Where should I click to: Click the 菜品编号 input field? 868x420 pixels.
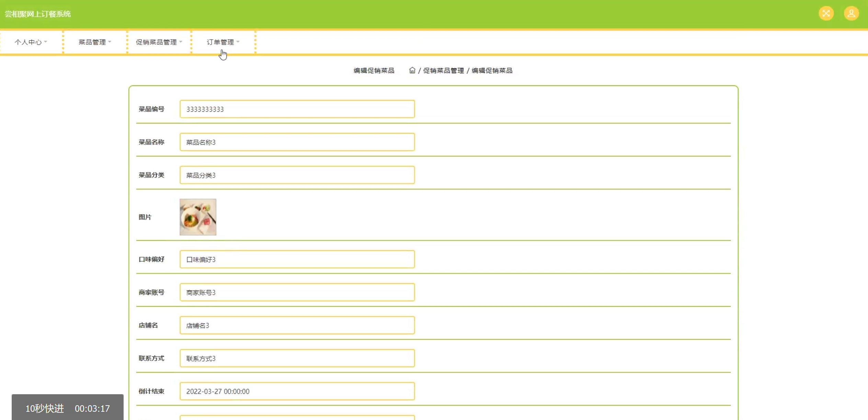tap(297, 109)
